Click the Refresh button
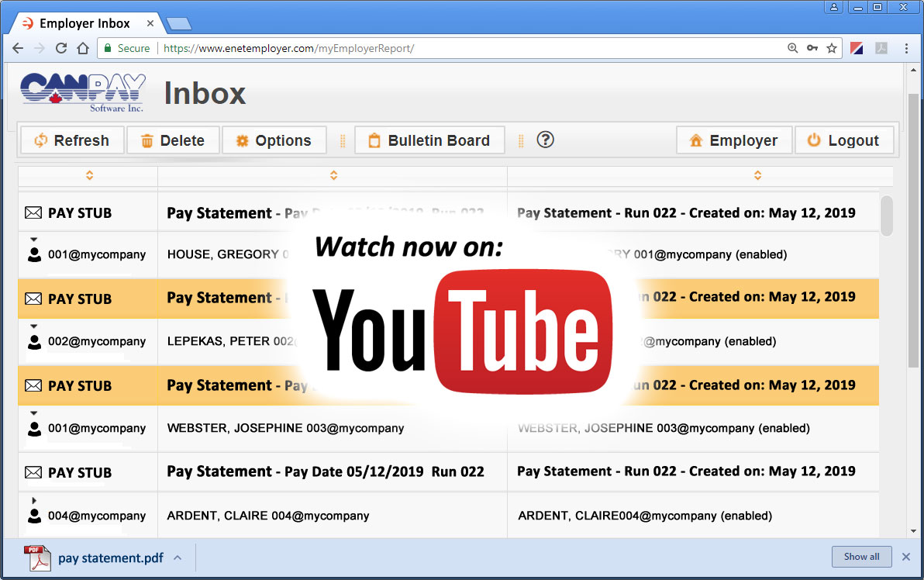Image resolution: width=924 pixels, height=580 pixels. click(73, 140)
